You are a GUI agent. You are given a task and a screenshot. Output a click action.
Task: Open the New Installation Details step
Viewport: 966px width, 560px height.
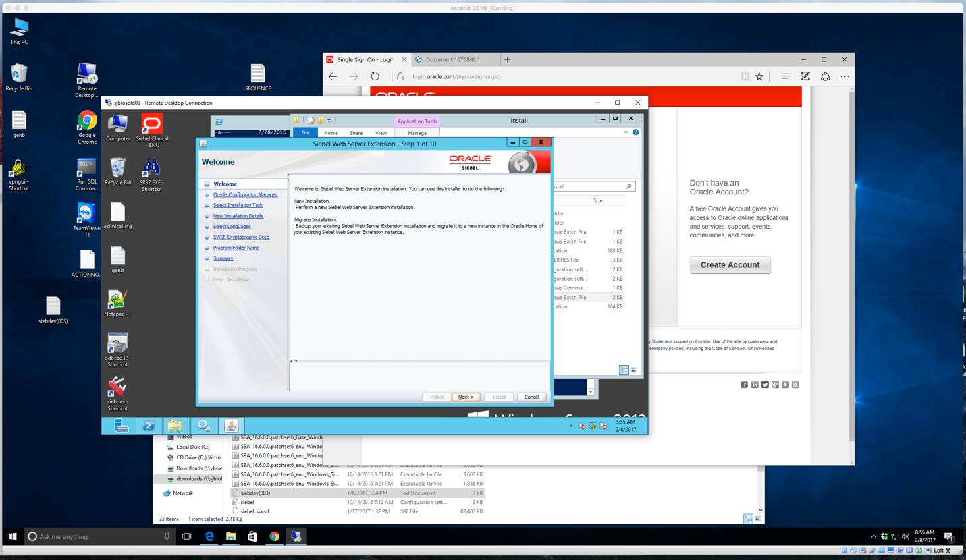click(238, 216)
